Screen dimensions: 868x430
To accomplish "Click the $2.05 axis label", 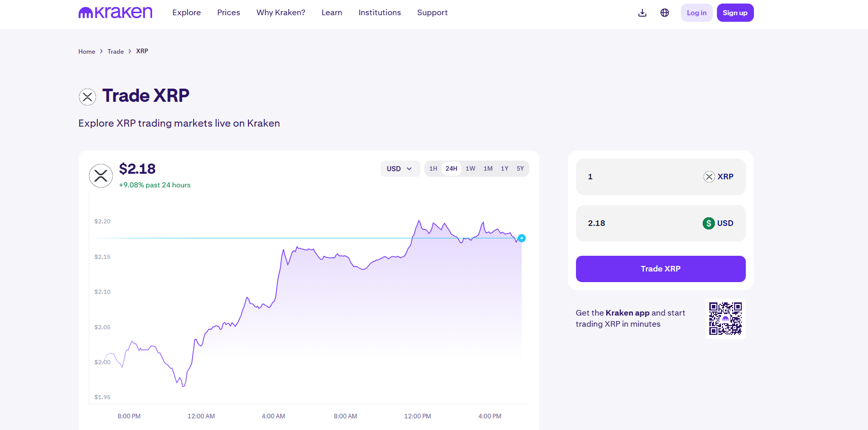I will click(x=102, y=327).
